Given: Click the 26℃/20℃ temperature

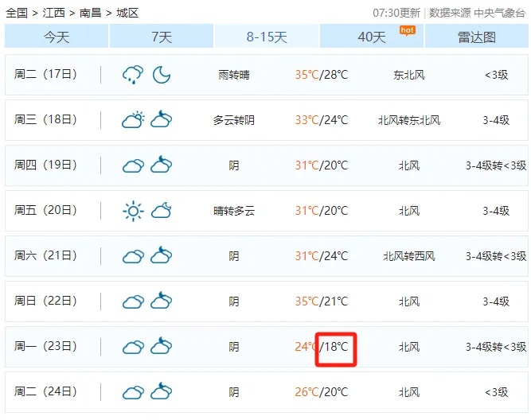Looking at the screenshot, I should coord(322,392).
